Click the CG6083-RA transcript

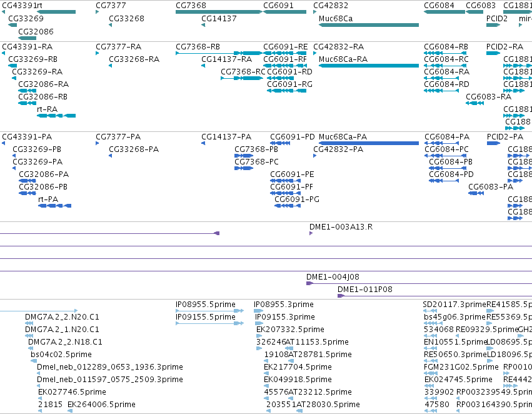pyautogui.click(x=474, y=103)
